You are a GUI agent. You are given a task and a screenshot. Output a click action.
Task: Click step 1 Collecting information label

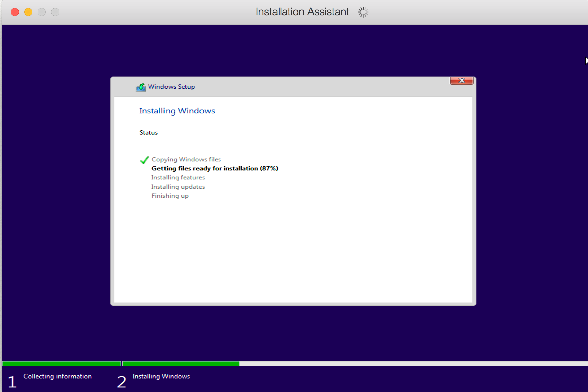(58, 376)
